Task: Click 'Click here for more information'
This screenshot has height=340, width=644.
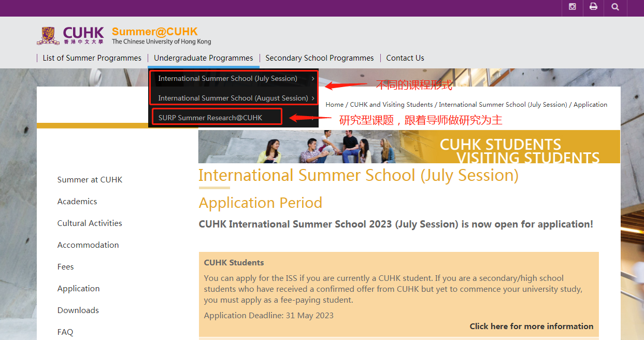Action: pos(532,327)
